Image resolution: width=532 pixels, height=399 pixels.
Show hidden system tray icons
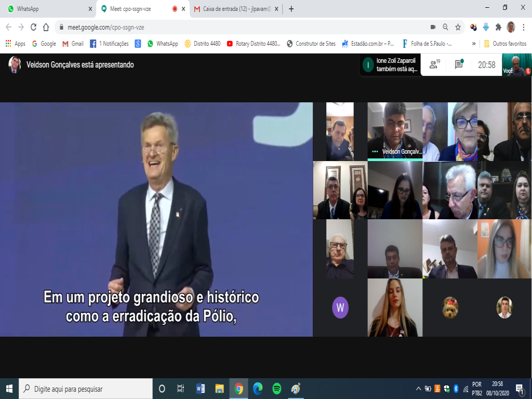point(419,389)
